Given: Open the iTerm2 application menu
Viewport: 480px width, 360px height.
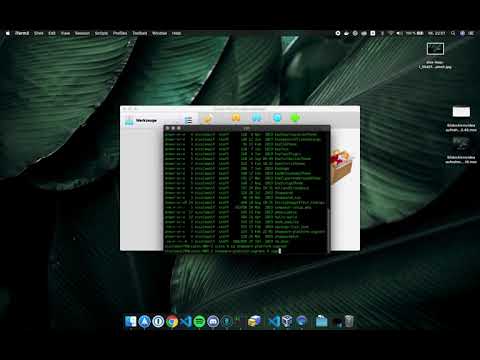Looking at the screenshot, I should (x=22, y=33).
